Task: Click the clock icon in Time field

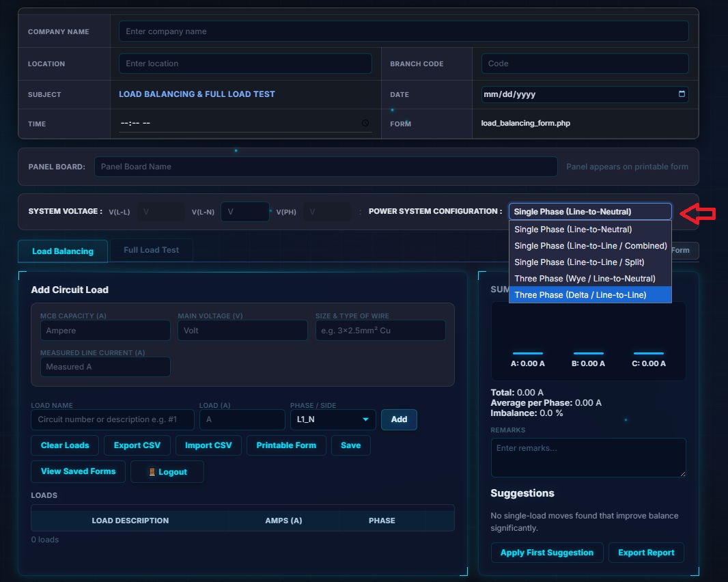Action: [365, 123]
